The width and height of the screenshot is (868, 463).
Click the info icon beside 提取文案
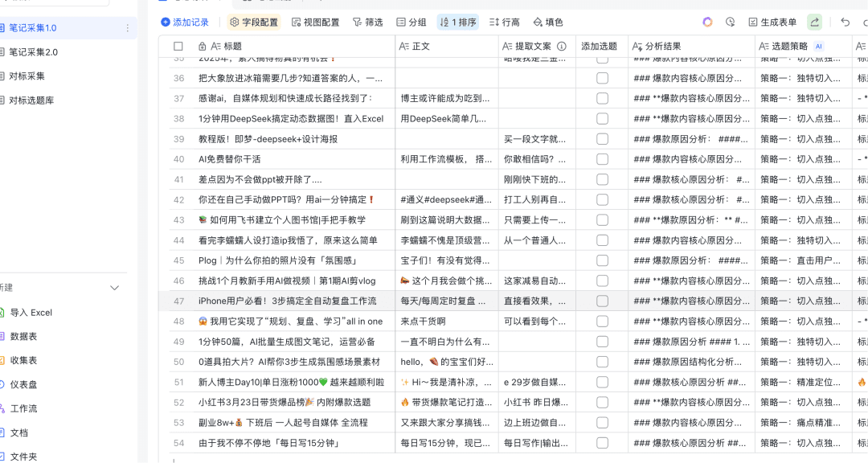tap(561, 47)
